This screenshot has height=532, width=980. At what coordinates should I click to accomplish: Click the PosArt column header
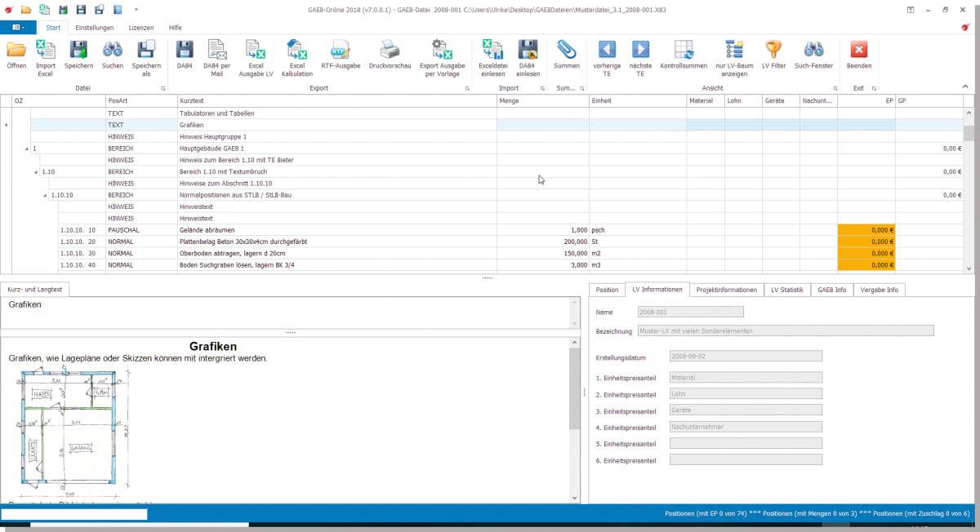coord(140,101)
